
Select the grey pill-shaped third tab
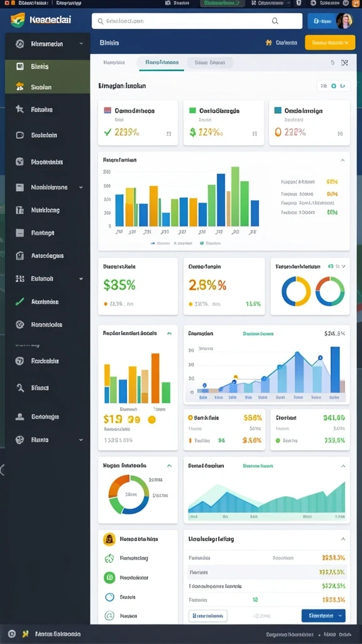(210, 63)
